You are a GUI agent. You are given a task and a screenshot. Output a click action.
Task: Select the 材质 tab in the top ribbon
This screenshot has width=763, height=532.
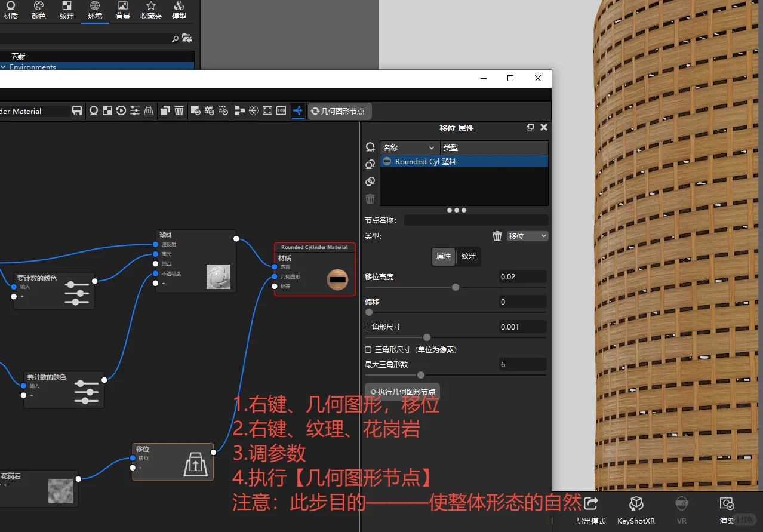coord(11,11)
